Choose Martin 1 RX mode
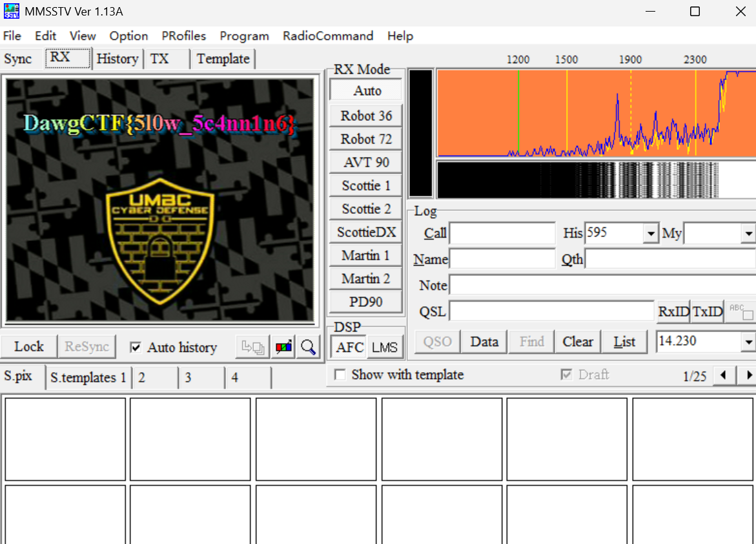Viewport: 756px width, 544px height. point(366,255)
